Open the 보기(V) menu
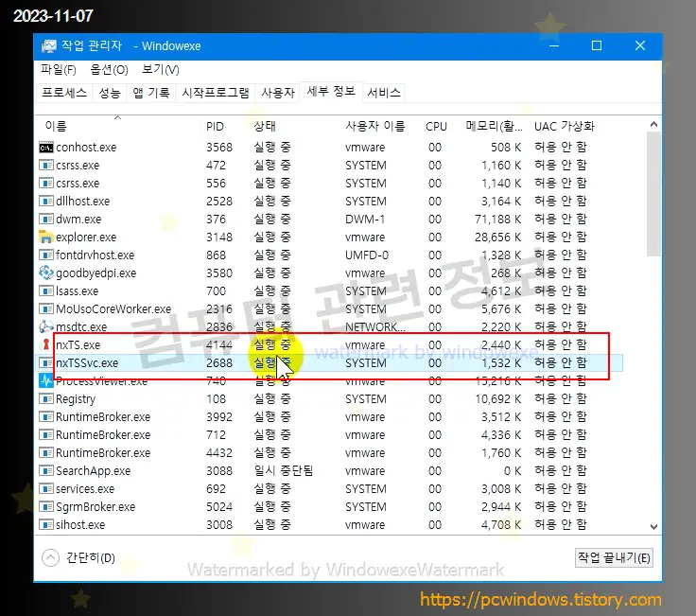Screen dimensions: 696x616 pos(160,70)
